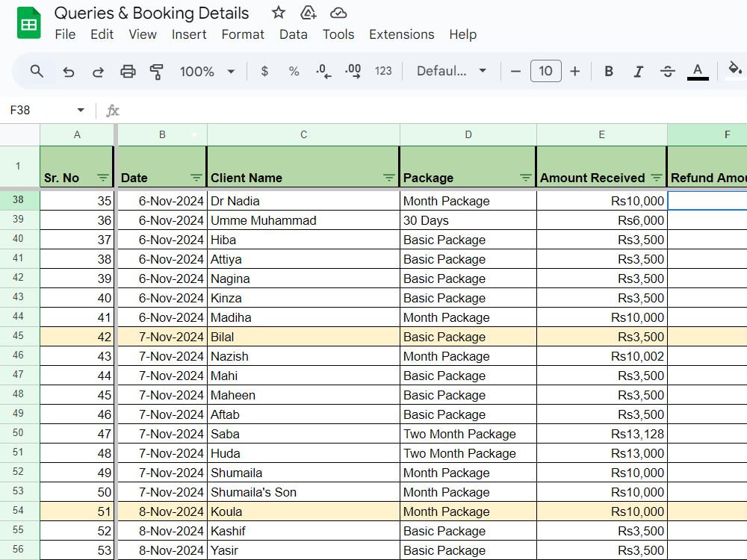Open the Help menu
This screenshot has width=747, height=560.
point(462,34)
